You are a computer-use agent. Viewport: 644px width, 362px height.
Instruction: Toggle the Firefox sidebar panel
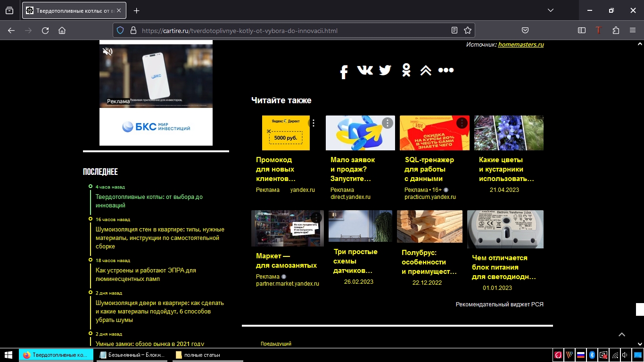pos(582,30)
